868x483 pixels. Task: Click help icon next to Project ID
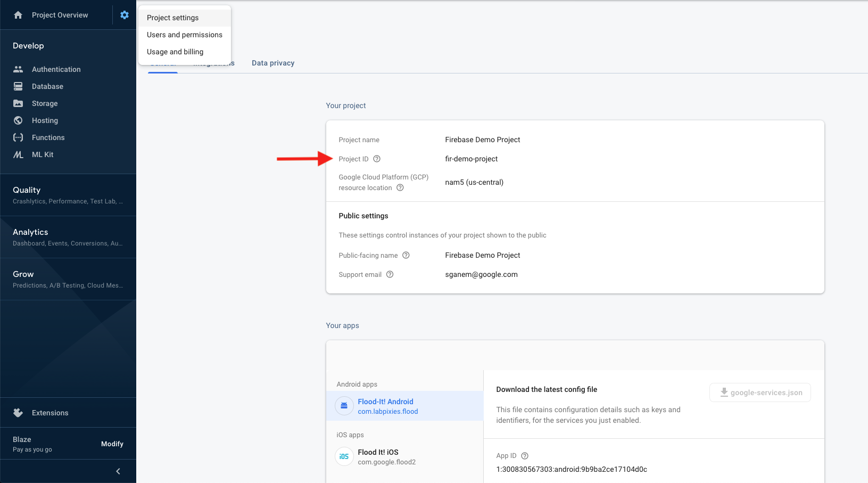pyautogui.click(x=377, y=159)
